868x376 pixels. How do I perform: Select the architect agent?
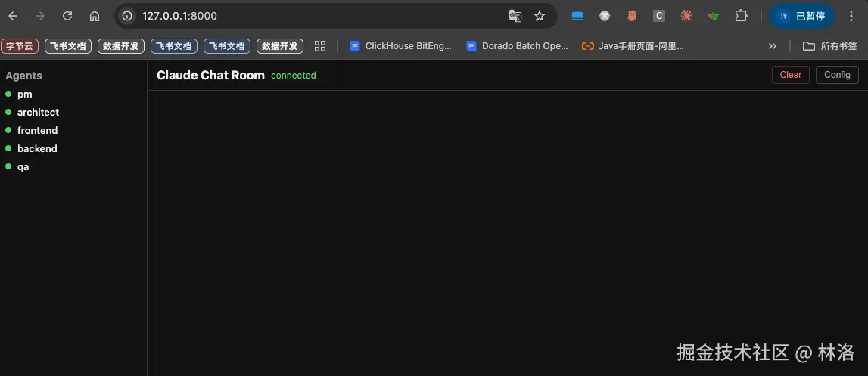coord(32,113)
